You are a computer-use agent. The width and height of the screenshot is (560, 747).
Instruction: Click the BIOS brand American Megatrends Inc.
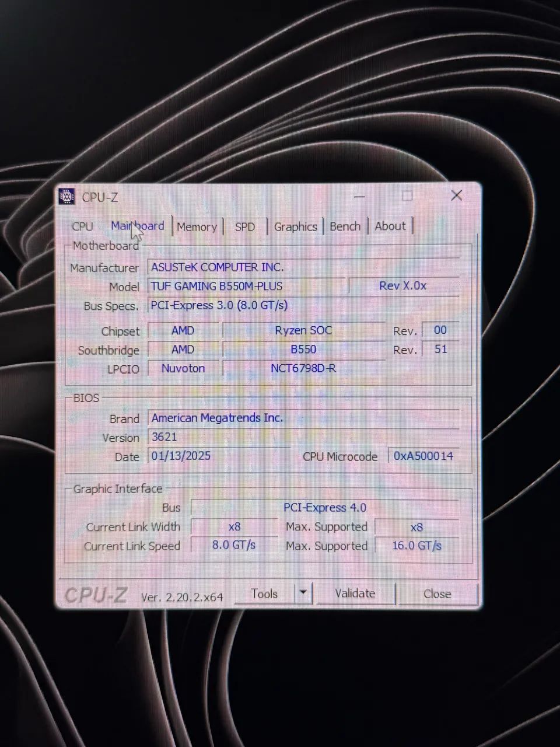pyautogui.click(x=303, y=418)
